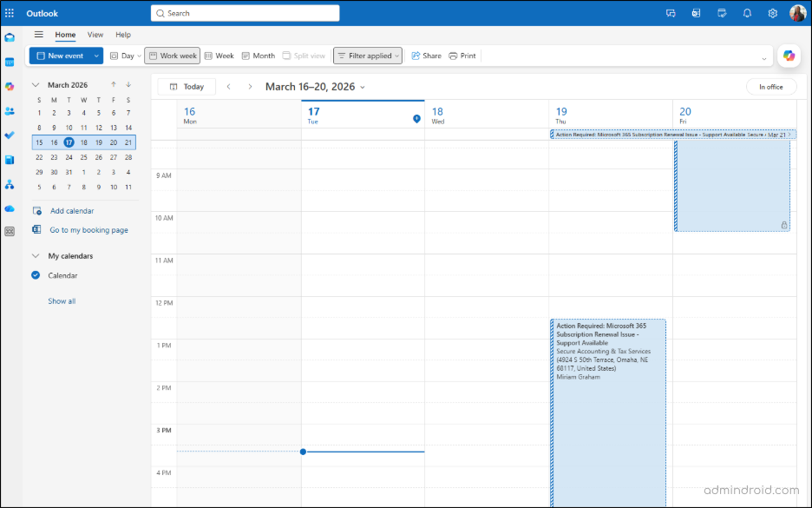Switch to Month view
The height and width of the screenshot is (508, 812).
258,55
